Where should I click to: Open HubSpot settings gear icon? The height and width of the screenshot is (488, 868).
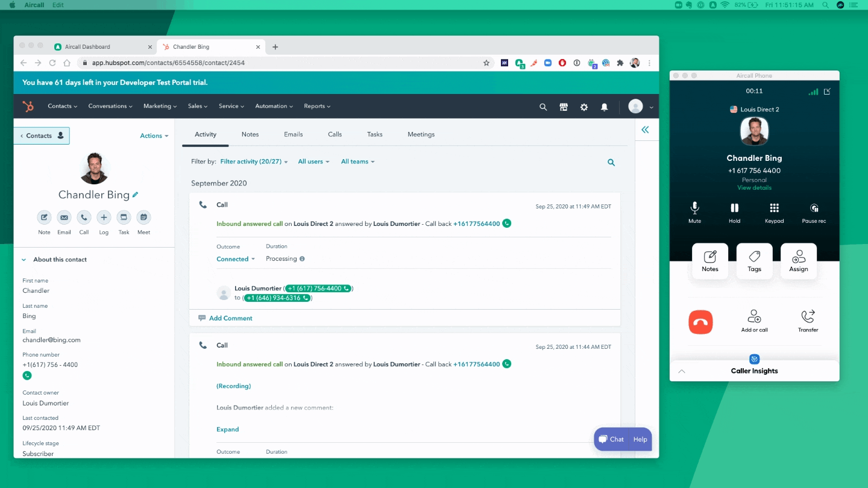click(583, 107)
